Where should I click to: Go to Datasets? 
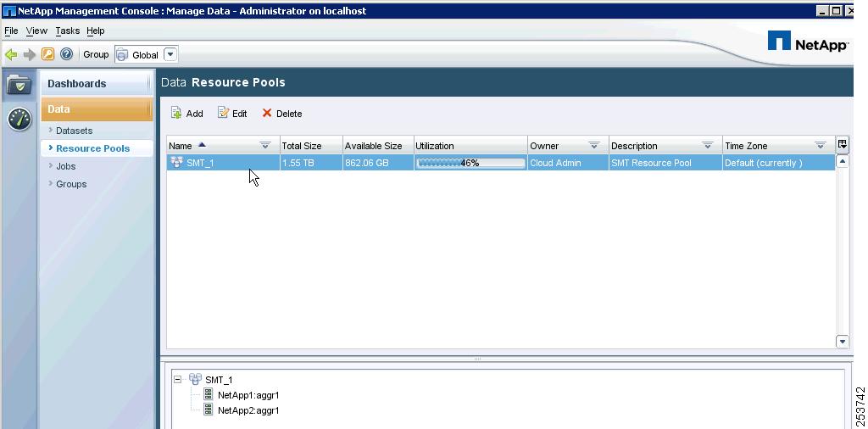coord(75,131)
